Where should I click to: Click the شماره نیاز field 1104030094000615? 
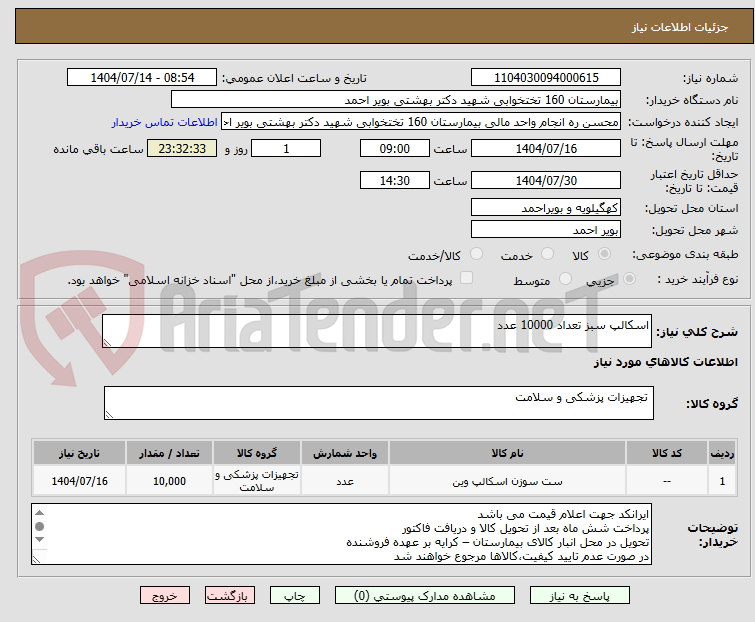[546, 78]
